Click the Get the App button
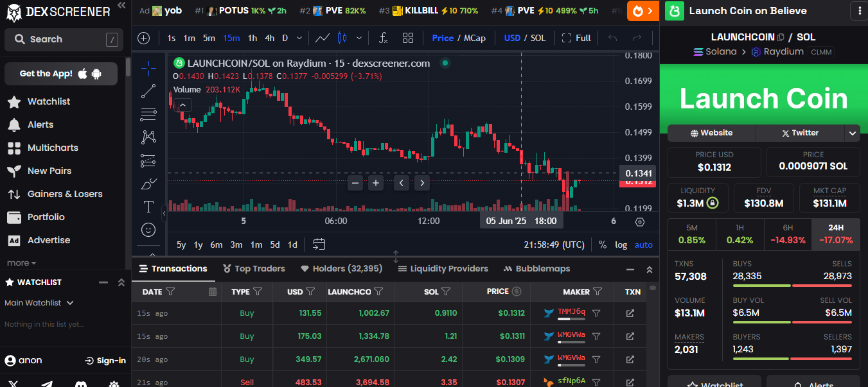This screenshot has height=387, width=868. pos(61,74)
